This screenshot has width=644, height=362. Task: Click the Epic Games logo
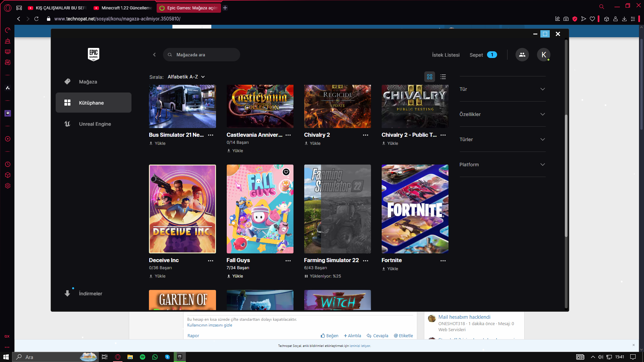point(94,54)
